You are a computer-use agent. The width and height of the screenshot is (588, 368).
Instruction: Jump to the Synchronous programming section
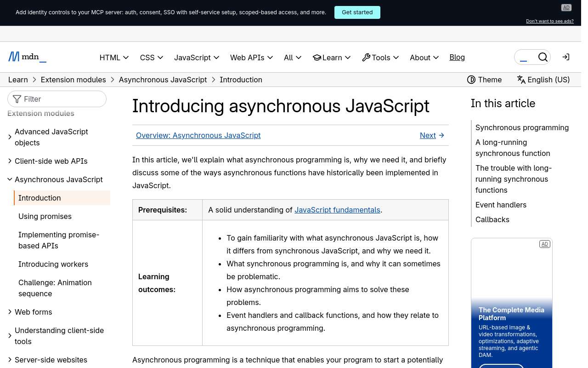coord(522,127)
